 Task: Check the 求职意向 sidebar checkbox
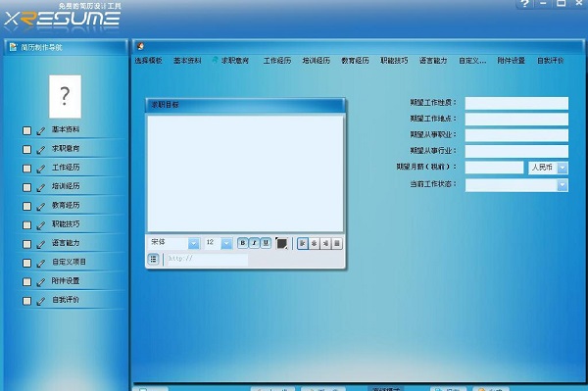pos(26,149)
